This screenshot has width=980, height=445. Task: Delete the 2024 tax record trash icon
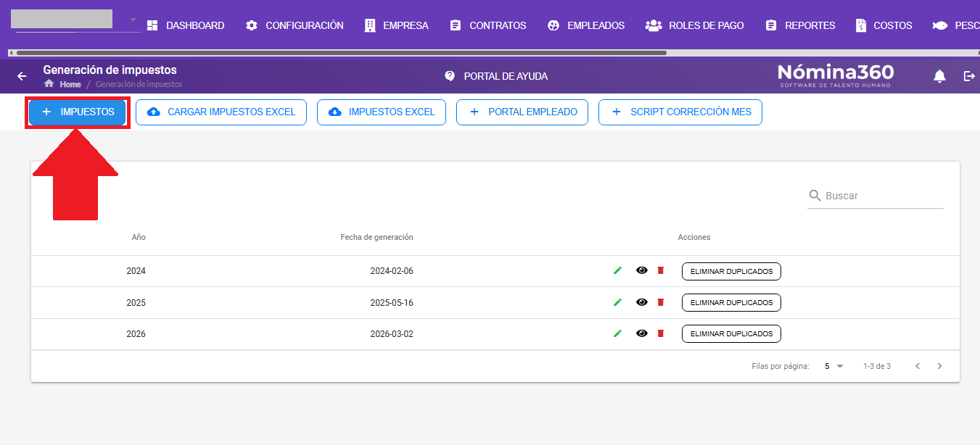click(x=660, y=271)
